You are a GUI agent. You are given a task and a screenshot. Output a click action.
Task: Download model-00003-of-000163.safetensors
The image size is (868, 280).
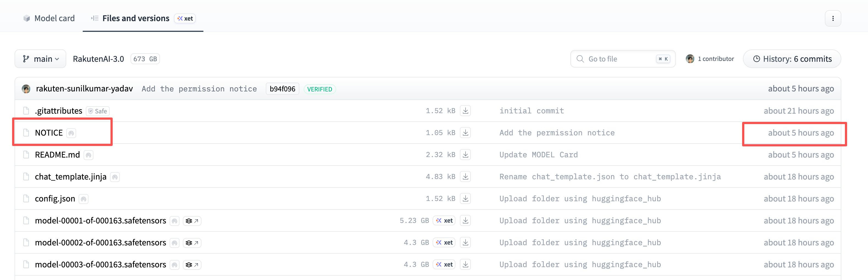[x=465, y=265]
